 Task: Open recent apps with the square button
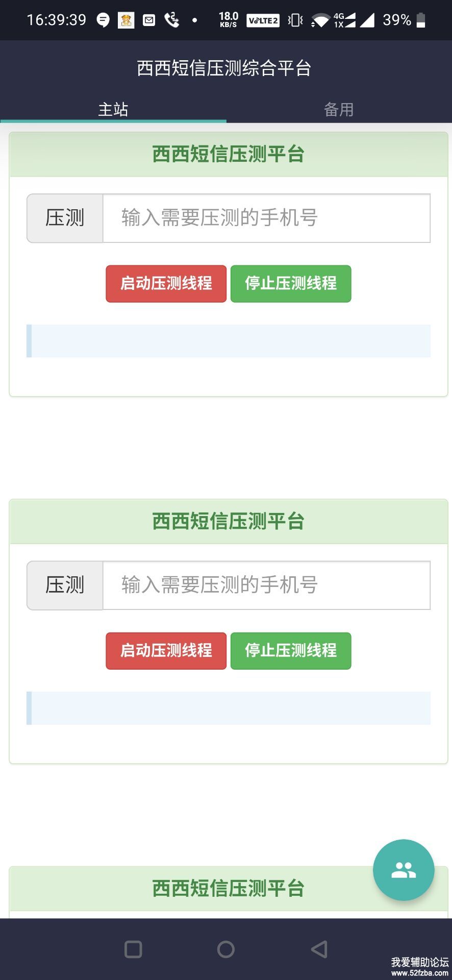[133, 949]
